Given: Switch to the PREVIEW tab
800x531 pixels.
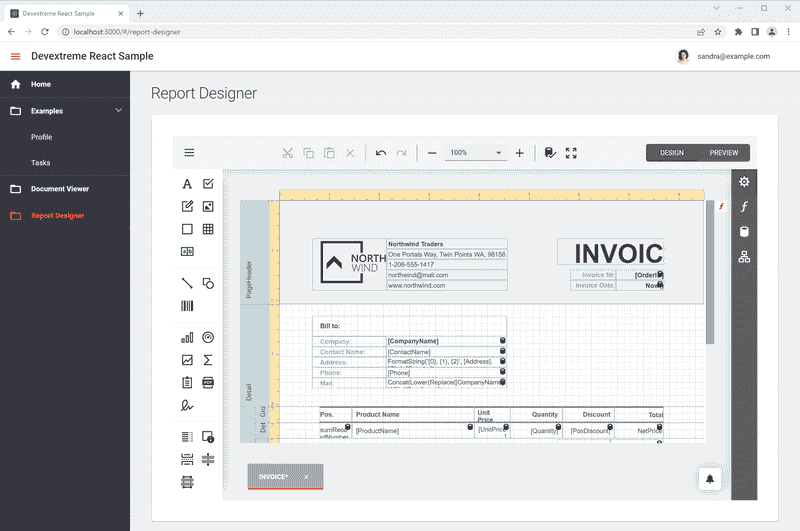Looking at the screenshot, I should pyautogui.click(x=723, y=153).
